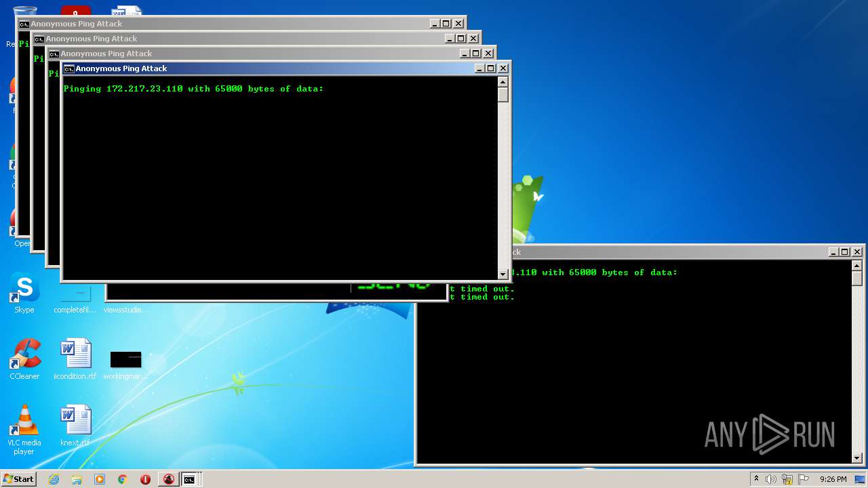Open the Opera browser taskbar icon
This screenshot has height=488, width=868.
point(145,479)
